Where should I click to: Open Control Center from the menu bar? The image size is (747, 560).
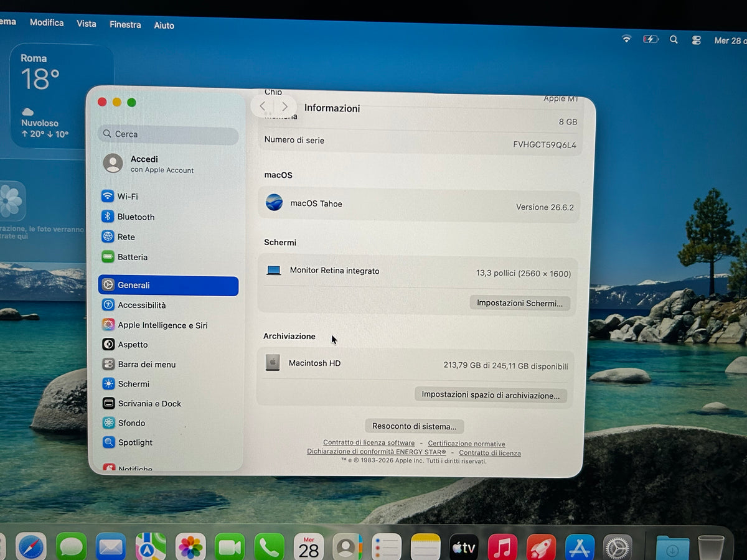(697, 40)
